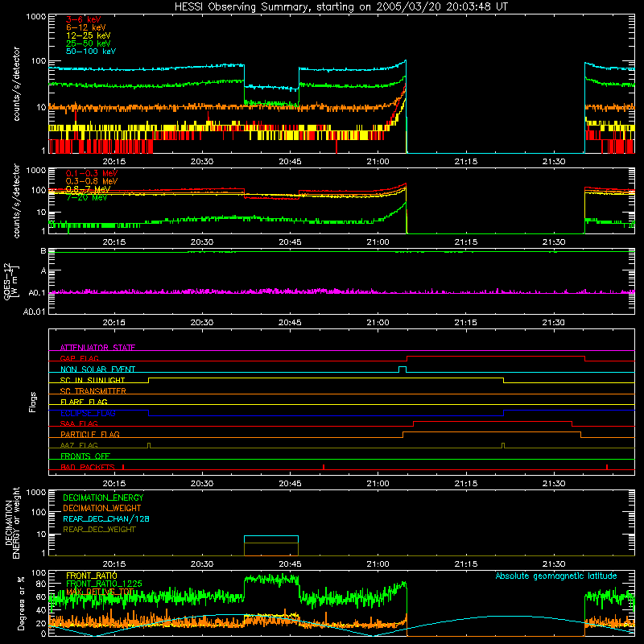The image size is (644, 644).
Task: Click the A0.01 tick label on GOES axis
Action: coord(34,312)
